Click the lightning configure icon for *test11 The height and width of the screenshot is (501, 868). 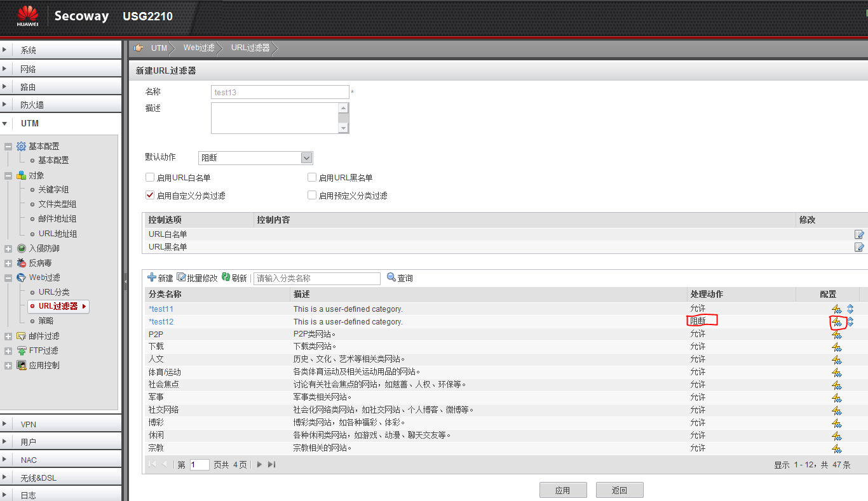tap(837, 309)
